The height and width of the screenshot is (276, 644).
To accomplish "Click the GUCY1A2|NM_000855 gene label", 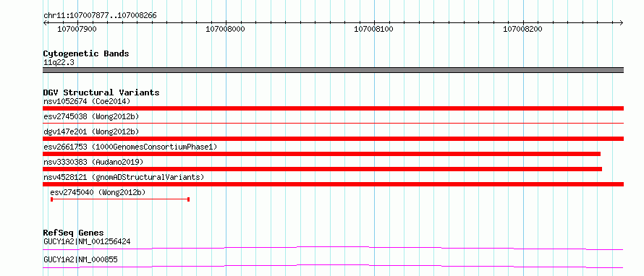I will coord(81,259).
